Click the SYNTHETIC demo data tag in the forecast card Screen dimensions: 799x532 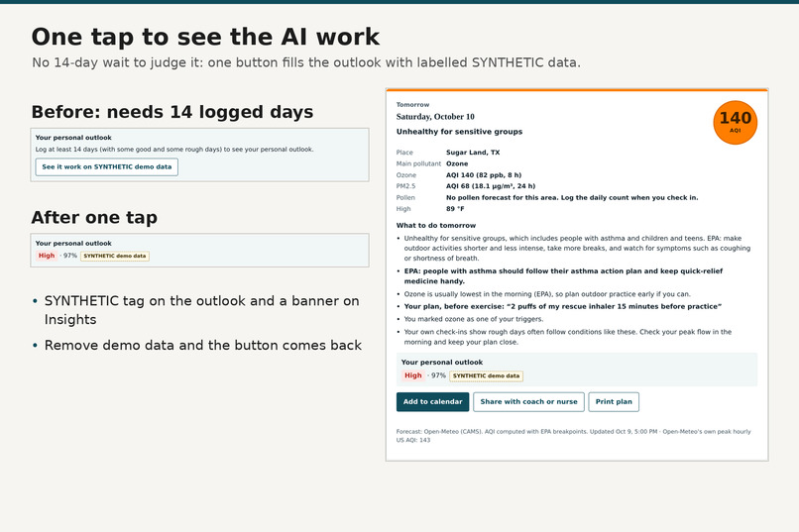[486, 375]
